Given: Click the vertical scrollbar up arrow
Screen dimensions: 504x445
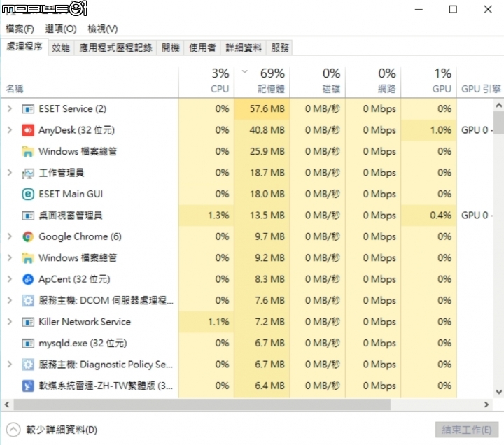Looking at the screenshot, I should point(498,105).
